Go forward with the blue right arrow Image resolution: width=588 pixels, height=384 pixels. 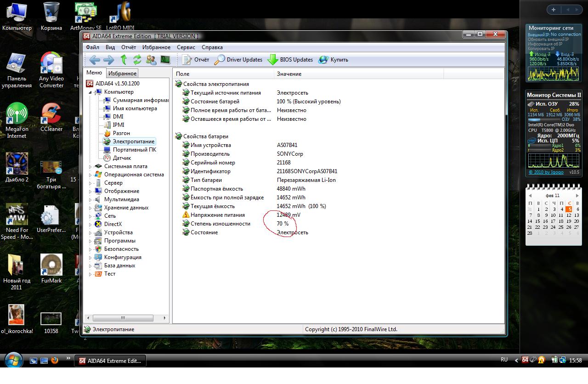tap(109, 60)
